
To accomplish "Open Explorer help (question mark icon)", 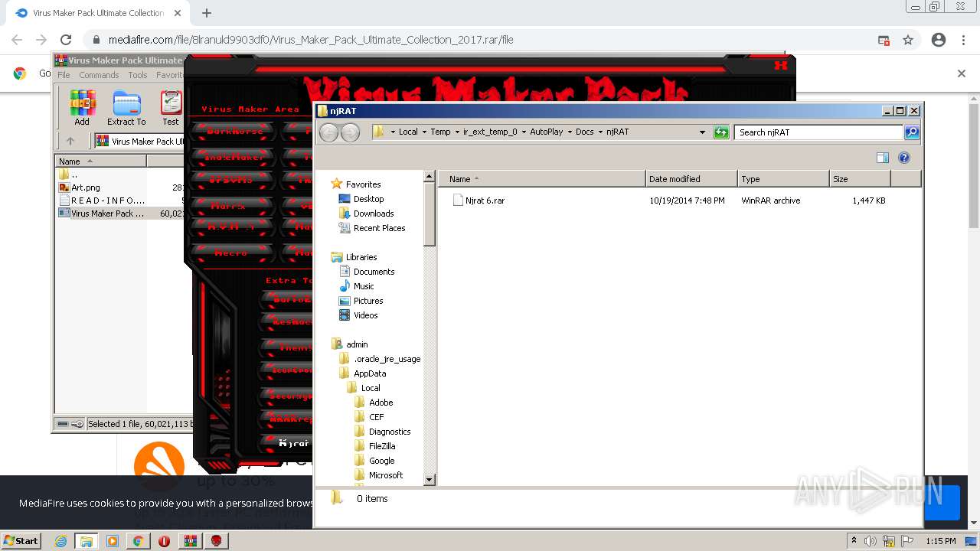I will click(904, 158).
